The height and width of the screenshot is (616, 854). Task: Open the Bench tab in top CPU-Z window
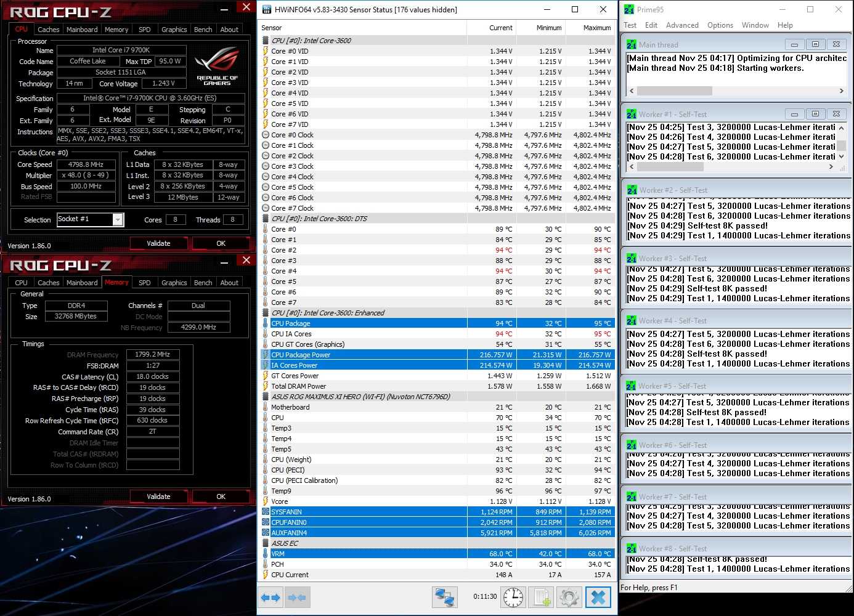tap(203, 30)
